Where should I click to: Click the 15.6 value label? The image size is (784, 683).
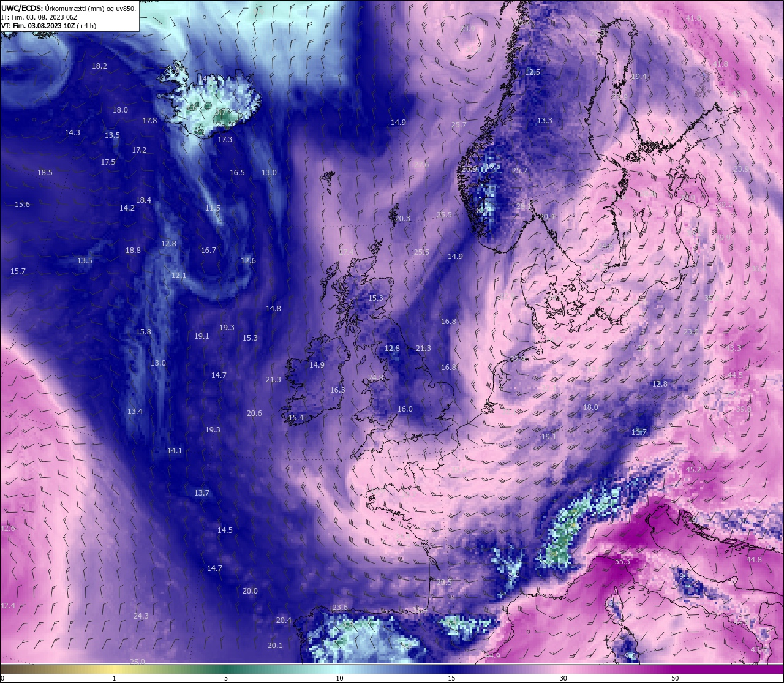click(x=22, y=204)
